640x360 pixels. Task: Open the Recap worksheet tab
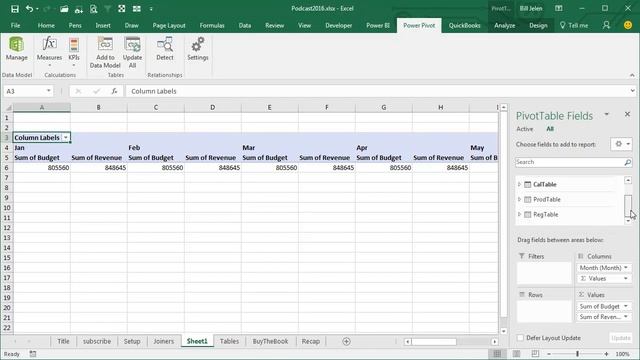click(x=311, y=341)
